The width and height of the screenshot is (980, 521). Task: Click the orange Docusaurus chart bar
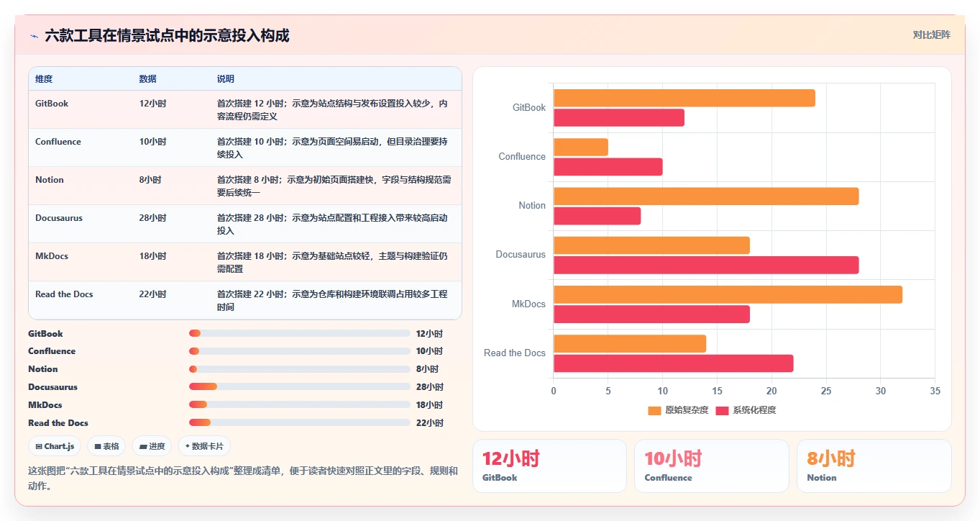[651, 245]
